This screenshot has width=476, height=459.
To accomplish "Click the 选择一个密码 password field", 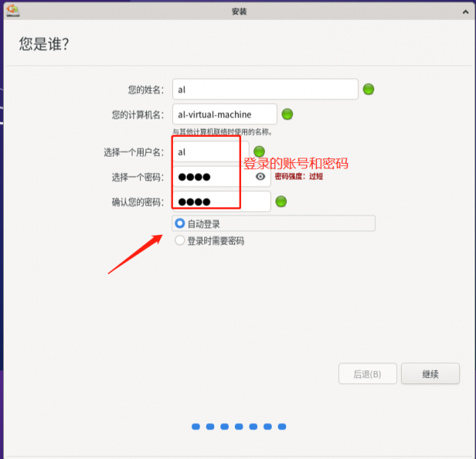I will coord(213,177).
